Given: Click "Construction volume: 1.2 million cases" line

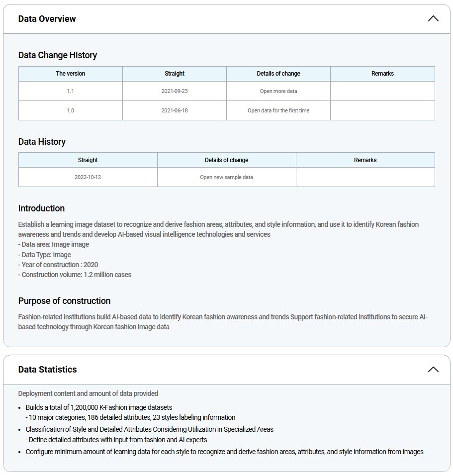Looking at the screenshot, I should coord(75,275).
